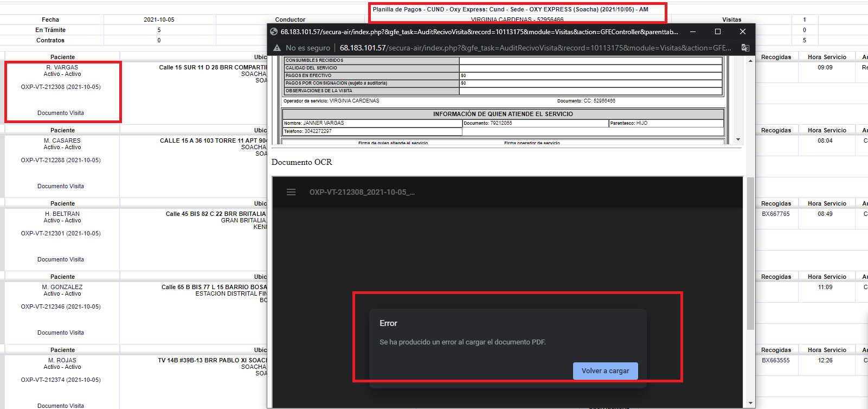Maximize the popup browser window
The width and height of the screenshot is (868, 409).
(718, 31)
